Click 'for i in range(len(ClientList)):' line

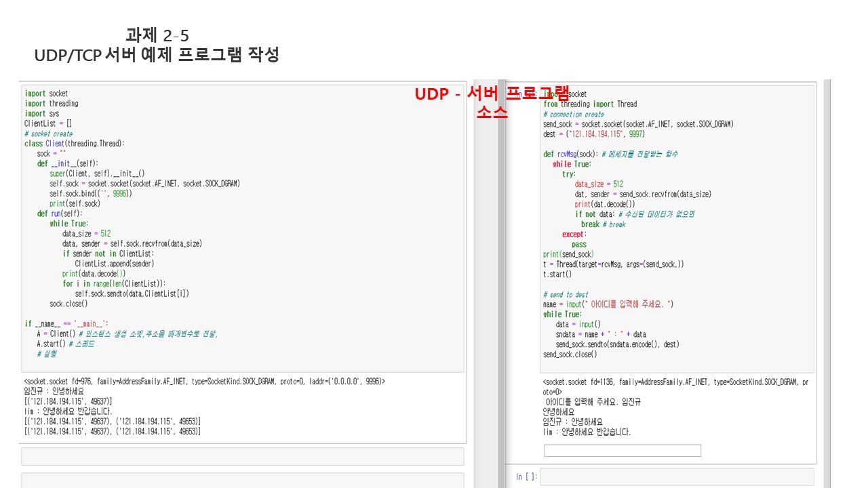(114, 283)
